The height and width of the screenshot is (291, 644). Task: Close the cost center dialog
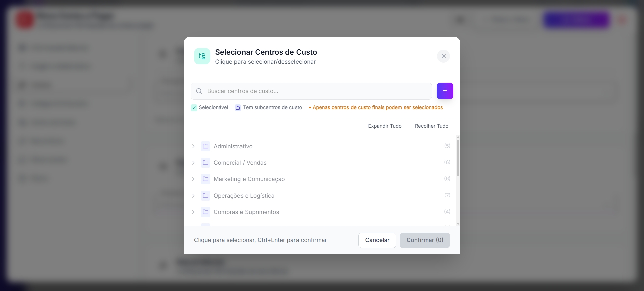(443, 56)
